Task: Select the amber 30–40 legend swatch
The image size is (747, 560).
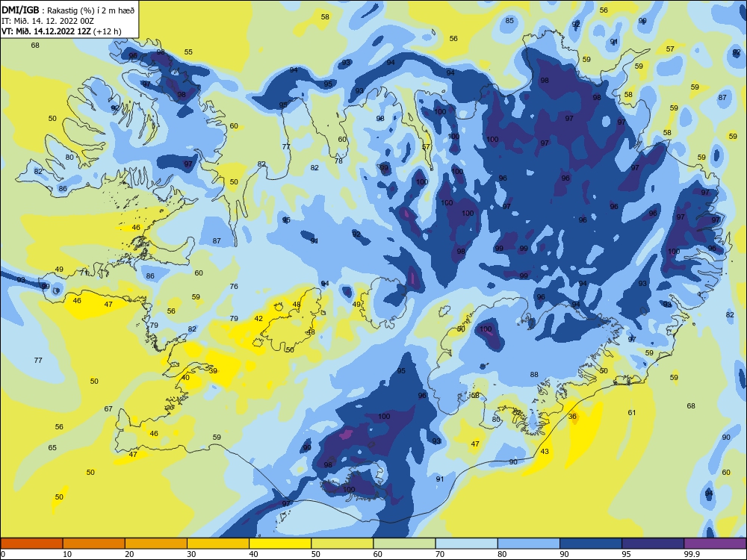Action: (218, 544)
